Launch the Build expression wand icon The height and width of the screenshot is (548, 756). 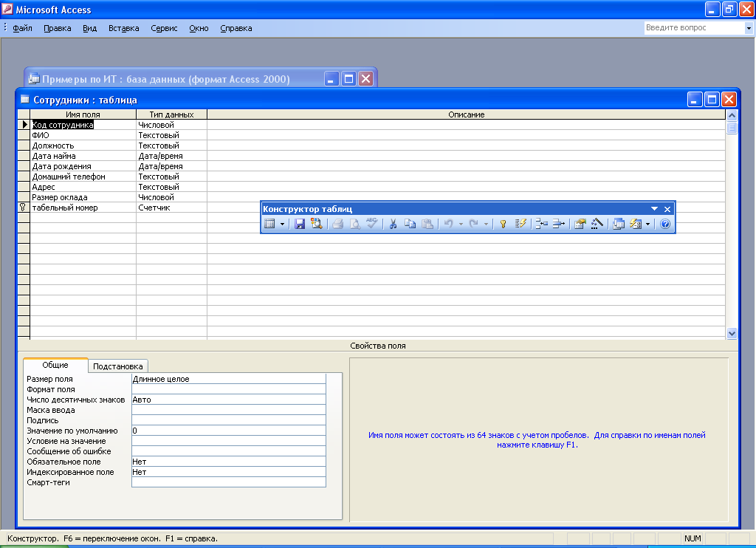597,224
